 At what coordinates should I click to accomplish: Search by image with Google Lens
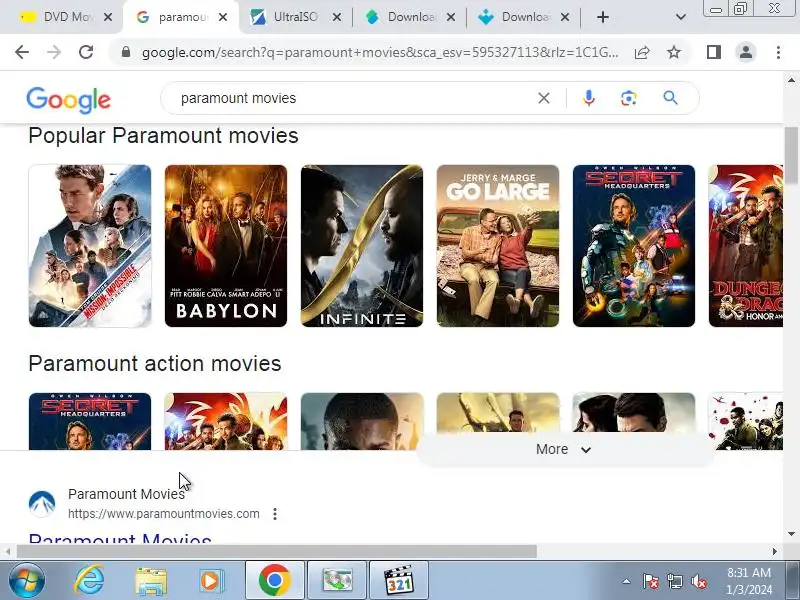coord(629,98)
